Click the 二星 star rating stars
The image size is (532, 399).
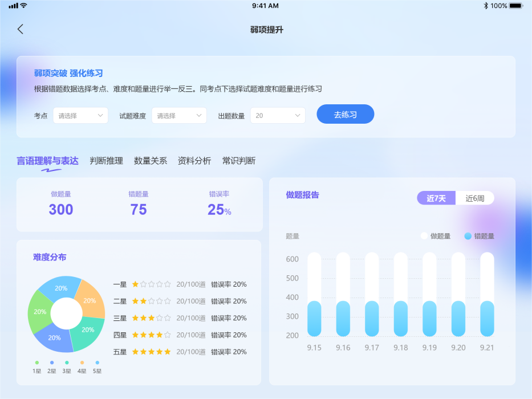coord(151,301)
